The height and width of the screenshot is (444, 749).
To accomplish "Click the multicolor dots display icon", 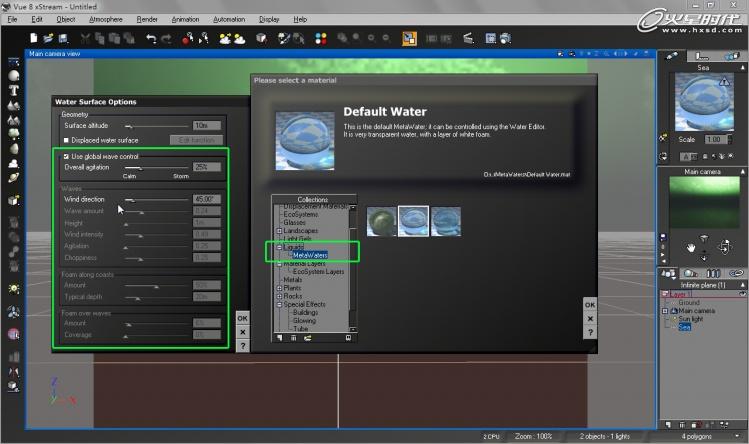I will pos(321,38).
